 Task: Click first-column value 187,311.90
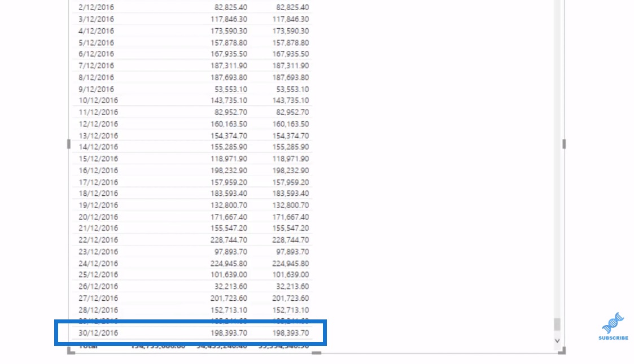click(x=229, y=65)
